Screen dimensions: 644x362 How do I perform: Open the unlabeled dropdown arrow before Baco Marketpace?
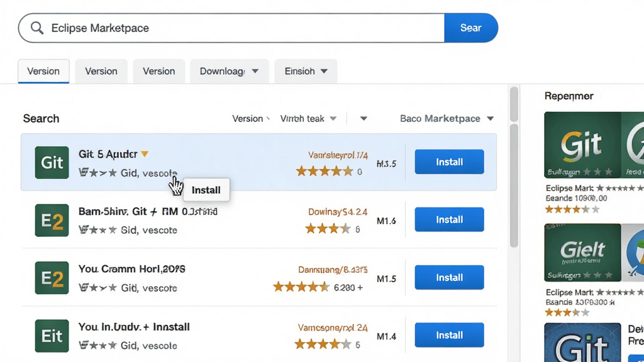coord(364,119)
